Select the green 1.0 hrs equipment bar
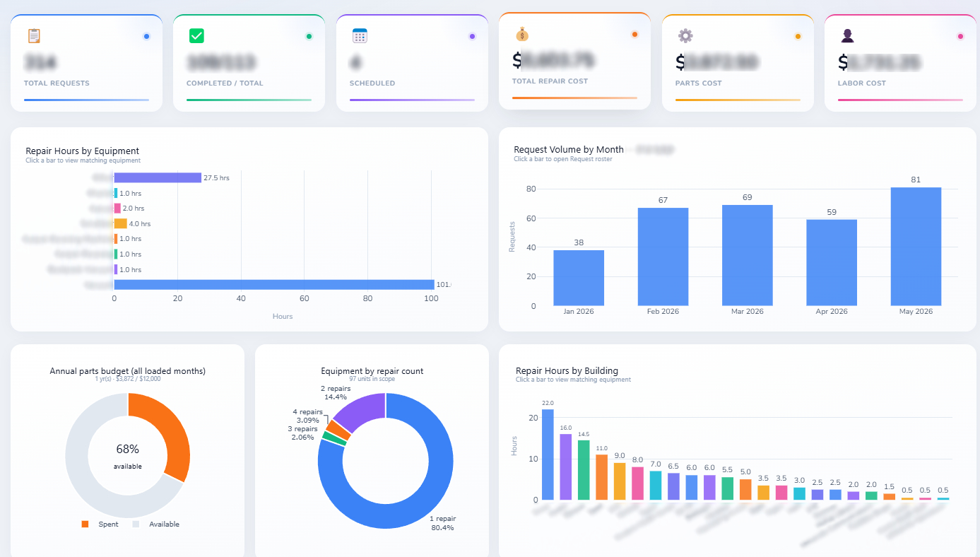Image resolution: width=980 pixels, height=557 pixels. (116, 254)
